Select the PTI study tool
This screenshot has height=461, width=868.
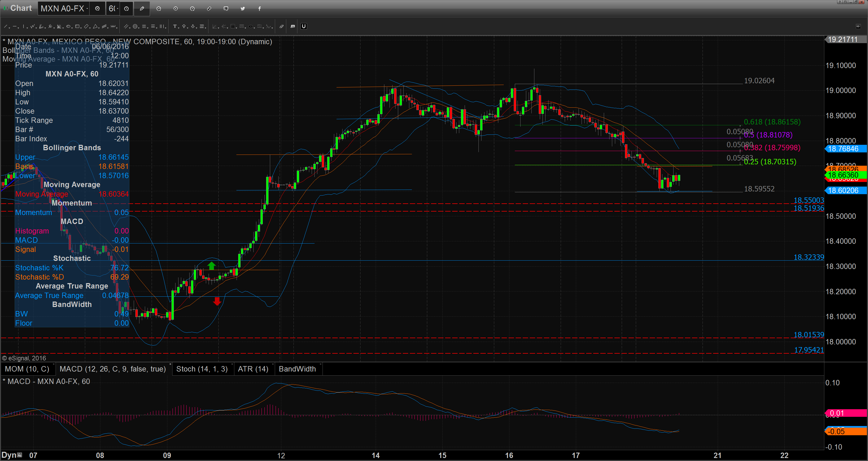[260, 26]
